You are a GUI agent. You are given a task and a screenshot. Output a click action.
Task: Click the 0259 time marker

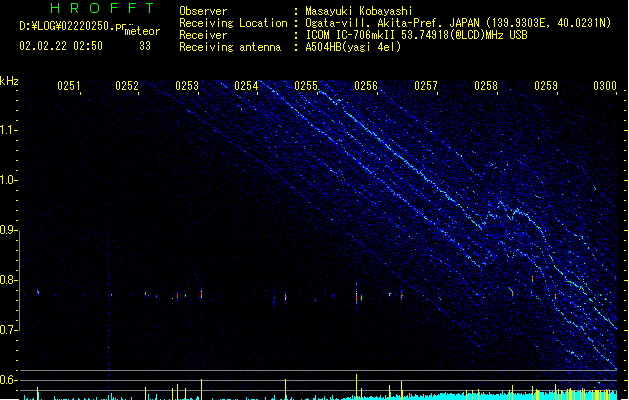coord(546,86)
